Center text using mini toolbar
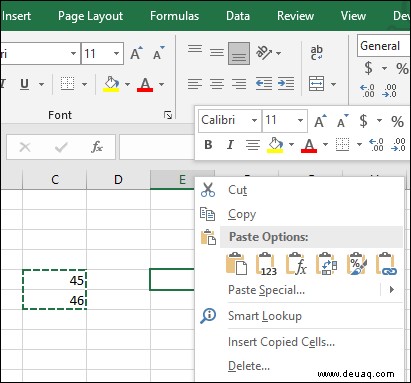This screenshot has width=411, height=383. (x=253, y=145)
